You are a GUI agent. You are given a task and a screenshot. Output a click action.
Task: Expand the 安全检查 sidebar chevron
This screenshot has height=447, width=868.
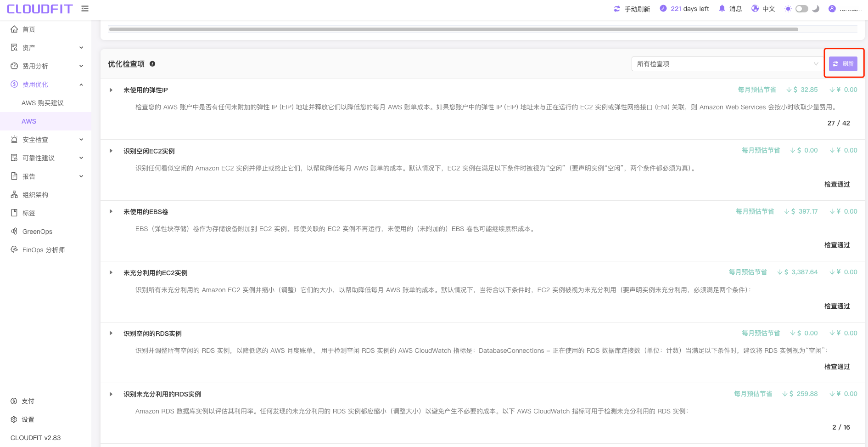[81, 140]
